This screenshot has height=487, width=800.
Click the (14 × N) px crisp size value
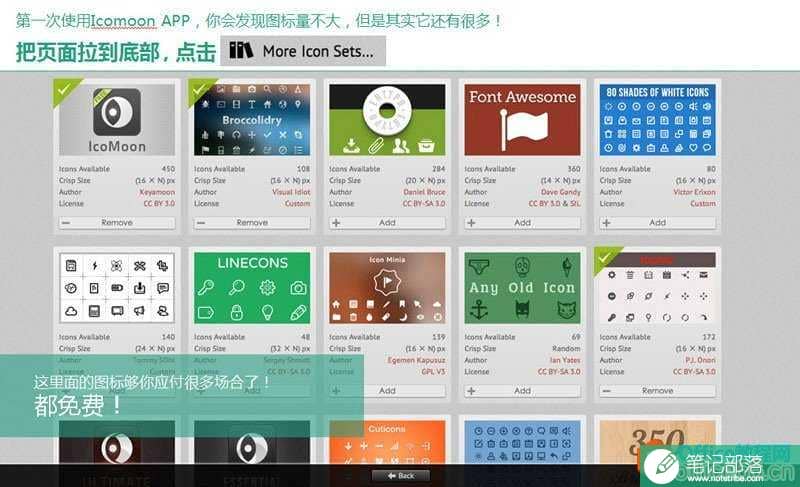click(561, 181)
